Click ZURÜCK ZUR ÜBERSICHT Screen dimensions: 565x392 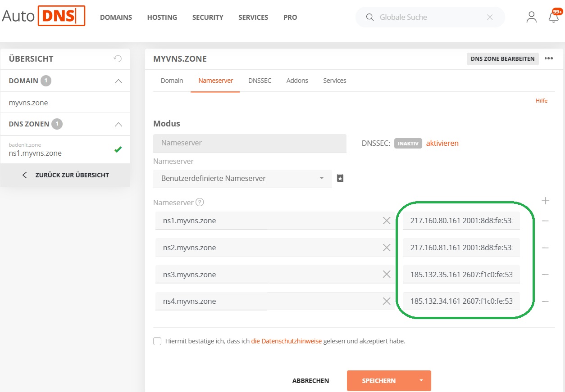tap(65, 175)
